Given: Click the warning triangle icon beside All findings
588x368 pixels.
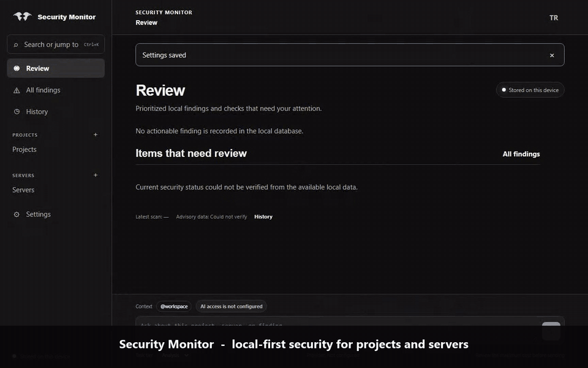Looking at the screenshot, I should [17, 90].
